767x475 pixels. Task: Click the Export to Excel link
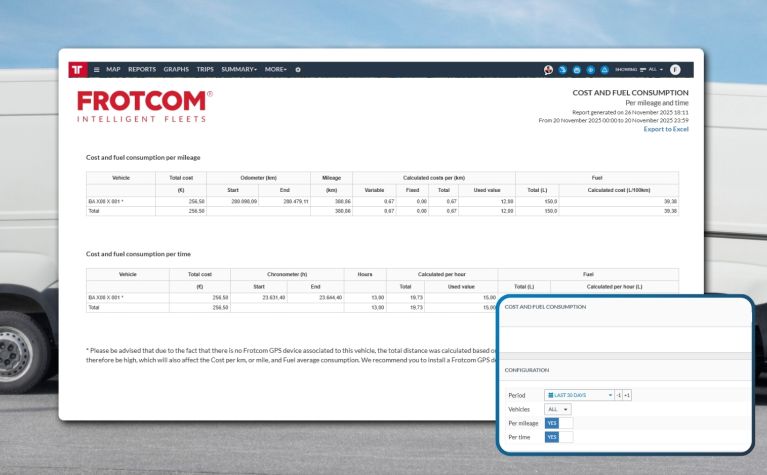pos(666,129)
